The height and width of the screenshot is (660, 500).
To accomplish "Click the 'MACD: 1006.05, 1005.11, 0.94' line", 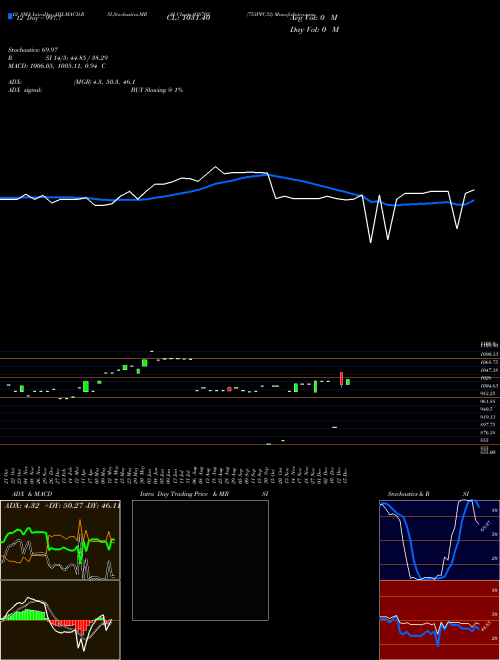I will tap(53, 66).
